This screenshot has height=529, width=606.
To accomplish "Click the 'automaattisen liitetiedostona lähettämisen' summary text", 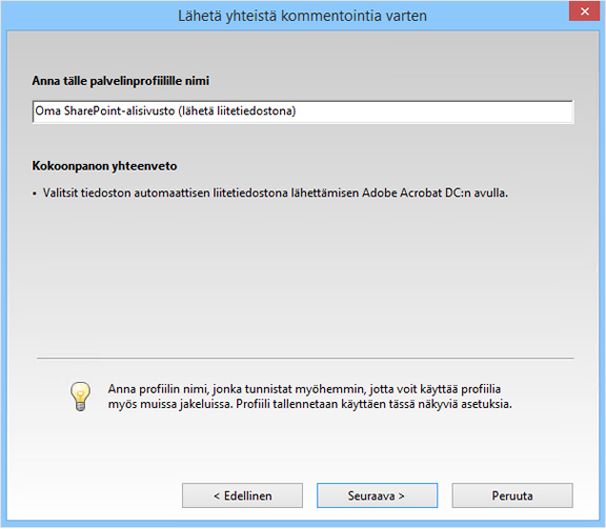I will (240, 192).
